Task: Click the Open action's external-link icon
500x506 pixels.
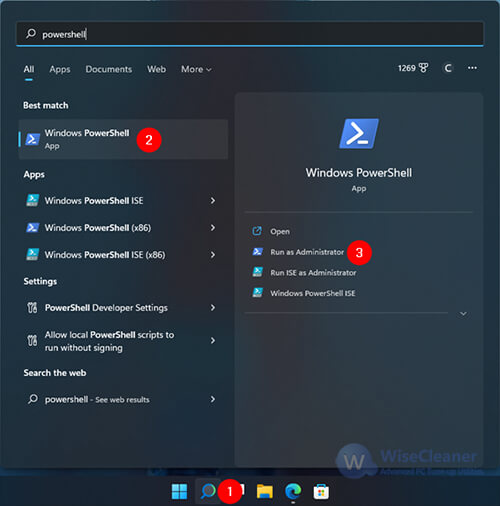Action: click(x=257, y=231)
